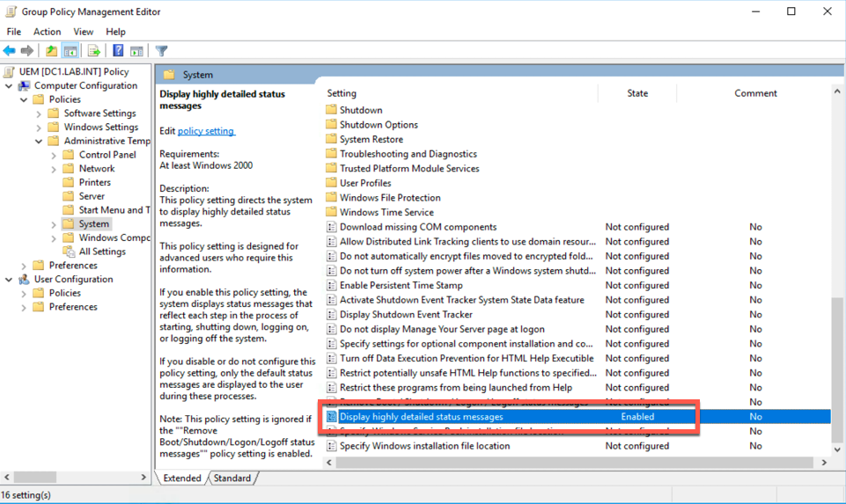Toggle the Show/Hide Action Pane icon
The width and height of the screenshot is (846, 504).
point(136,51)
